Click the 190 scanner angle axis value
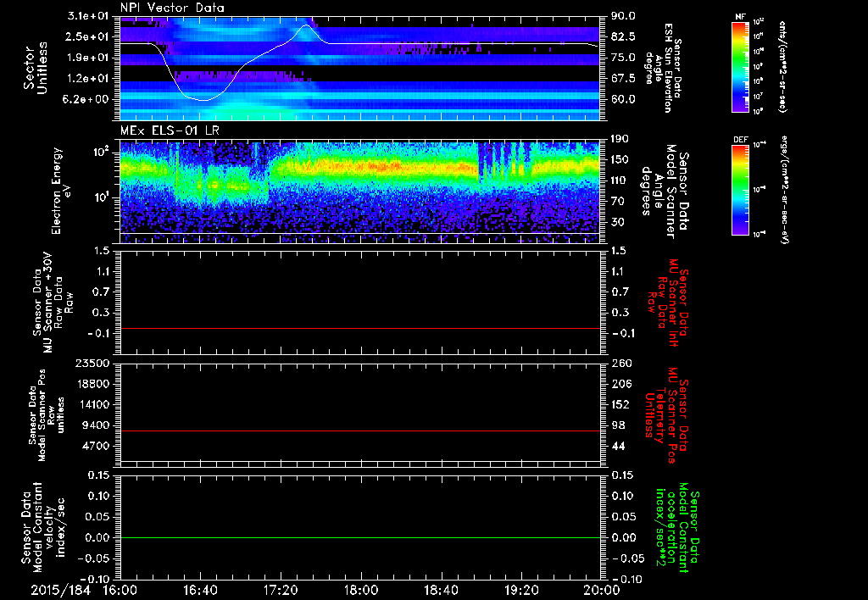Screen dimensions: 868x600 tap(620, 139)
